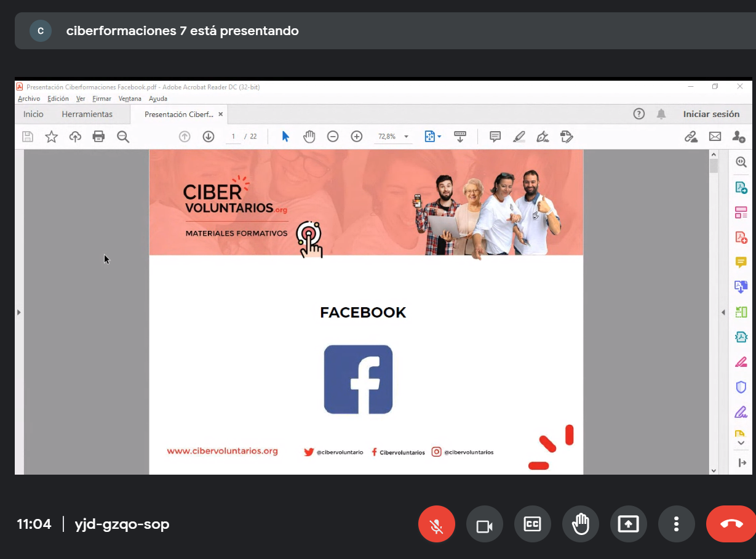
Task: Send file by email envelope icon
Action: click(x=715, y=137)
